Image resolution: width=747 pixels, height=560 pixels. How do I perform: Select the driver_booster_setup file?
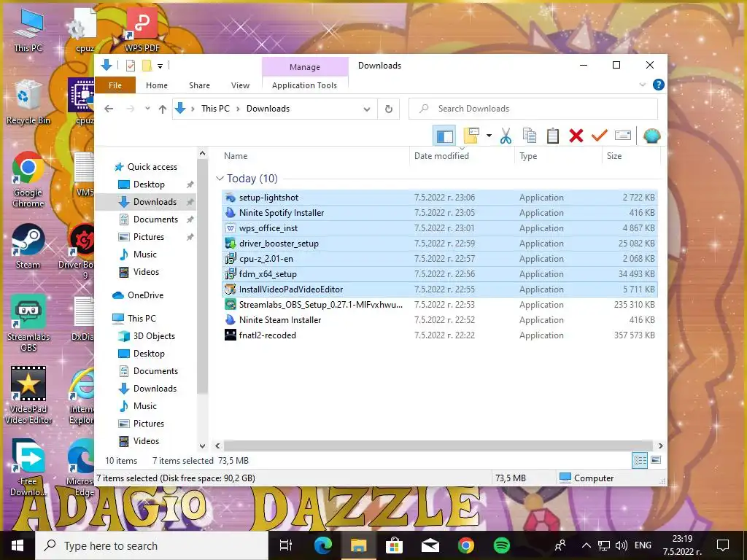[440, 244]
